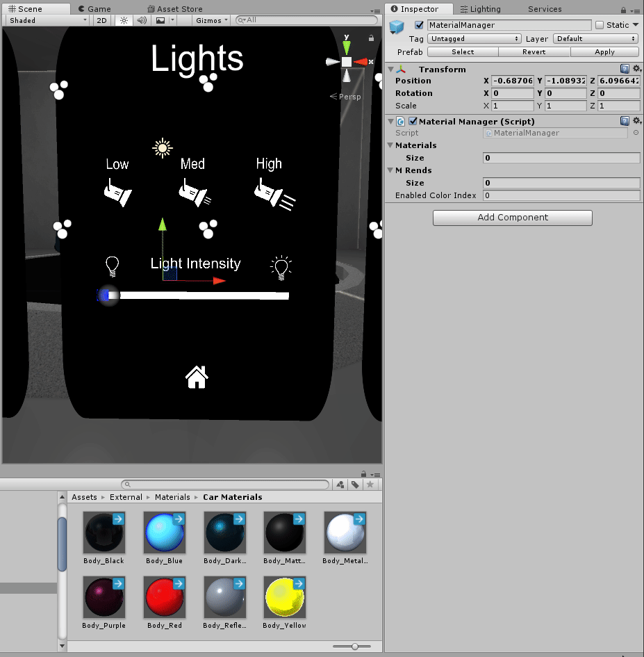Click the Assets breadcrumb
The height and width of the screenshot is (657, 644).
pos(84,497)
